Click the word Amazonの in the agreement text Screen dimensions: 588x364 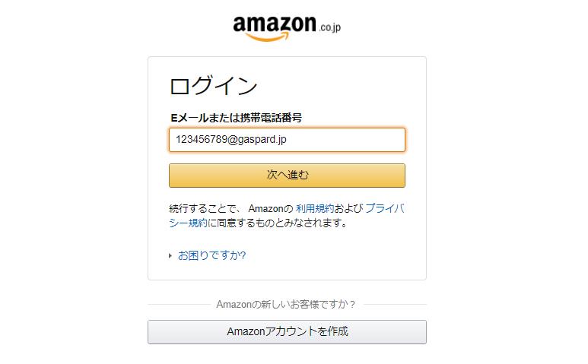tap(271, 208)
